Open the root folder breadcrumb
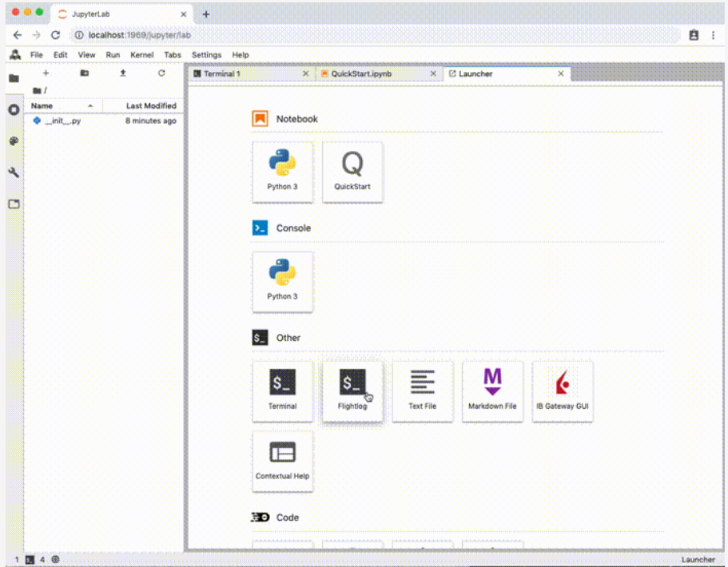Image resolution: width=728 pixels, height=567 pixels. tap(37, 90)
